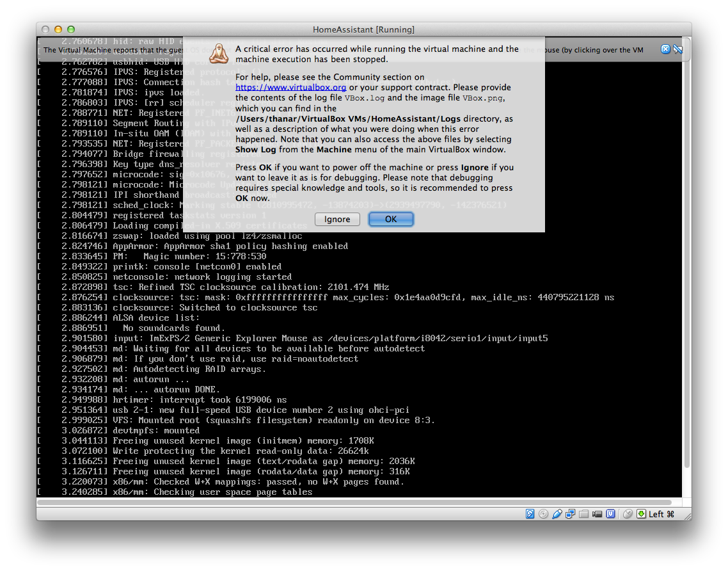Dismiss the mouse integration notification banner
Screen dimensions: 728x571
(665, 49)
